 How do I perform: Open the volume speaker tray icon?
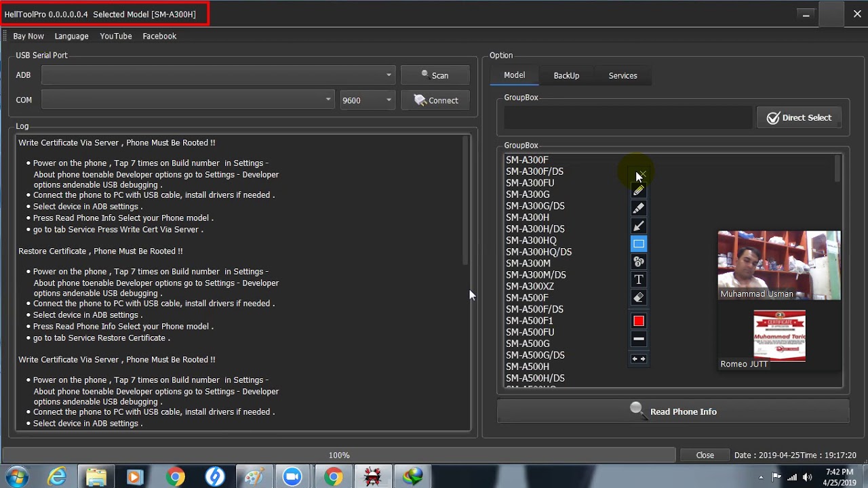tap(807, 477)
